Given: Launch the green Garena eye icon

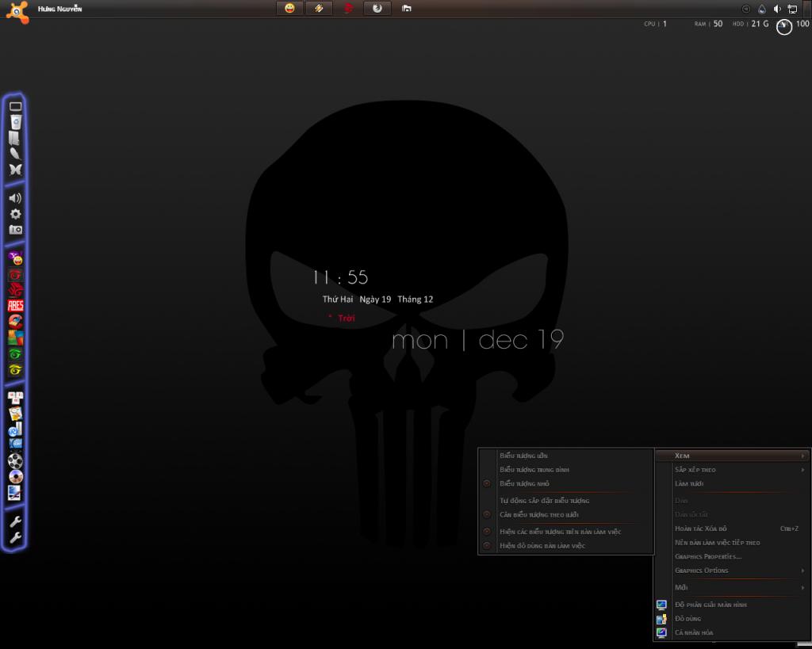Looking at the screenshot, I should (16, 354).
